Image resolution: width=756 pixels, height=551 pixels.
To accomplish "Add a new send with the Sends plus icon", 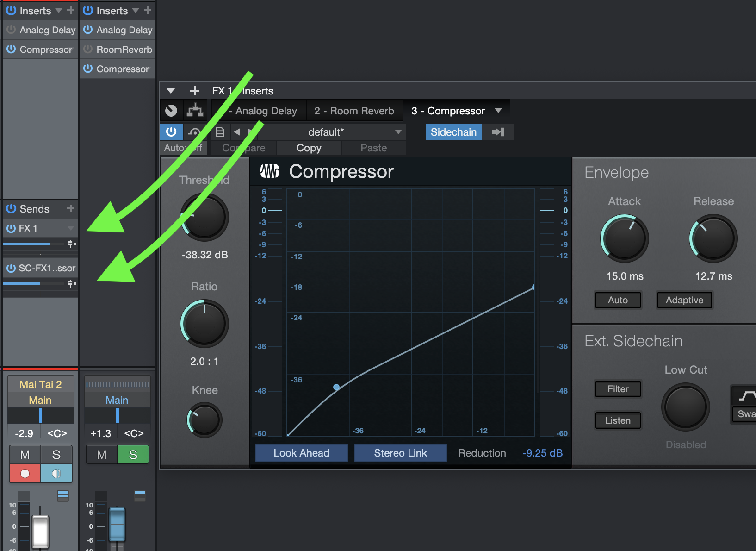I will coord(71,208).
